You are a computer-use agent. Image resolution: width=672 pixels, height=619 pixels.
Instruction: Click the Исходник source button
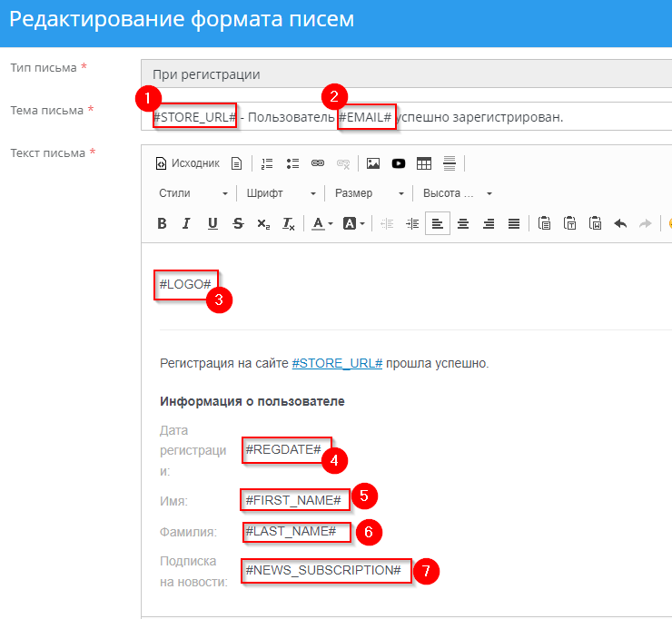click(188, 163)
